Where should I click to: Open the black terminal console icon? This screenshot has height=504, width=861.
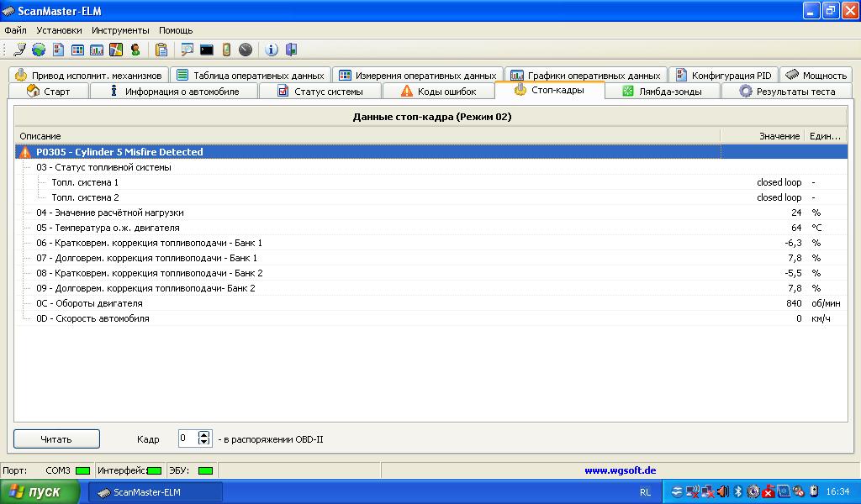pos(206,50)
